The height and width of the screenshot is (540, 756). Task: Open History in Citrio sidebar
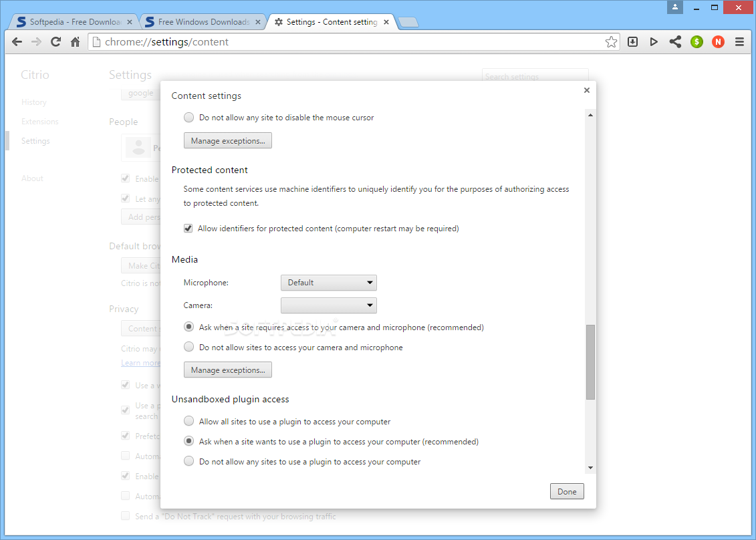[33, 102]
